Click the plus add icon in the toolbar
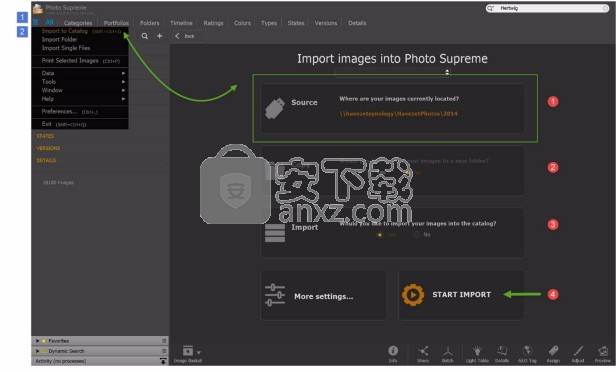The height and width of the screenshot is (372, 616). coord(160,36)
